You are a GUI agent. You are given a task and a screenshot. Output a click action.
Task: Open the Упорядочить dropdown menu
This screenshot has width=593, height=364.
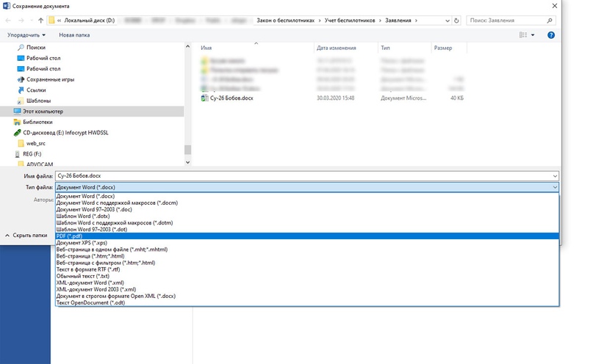(26, 34)
